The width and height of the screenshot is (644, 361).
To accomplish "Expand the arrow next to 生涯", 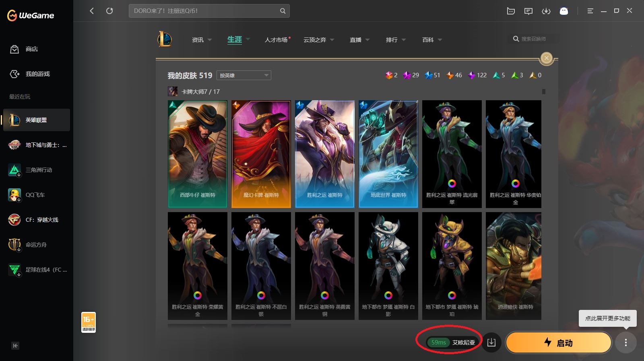I will [x=248, y=39].
